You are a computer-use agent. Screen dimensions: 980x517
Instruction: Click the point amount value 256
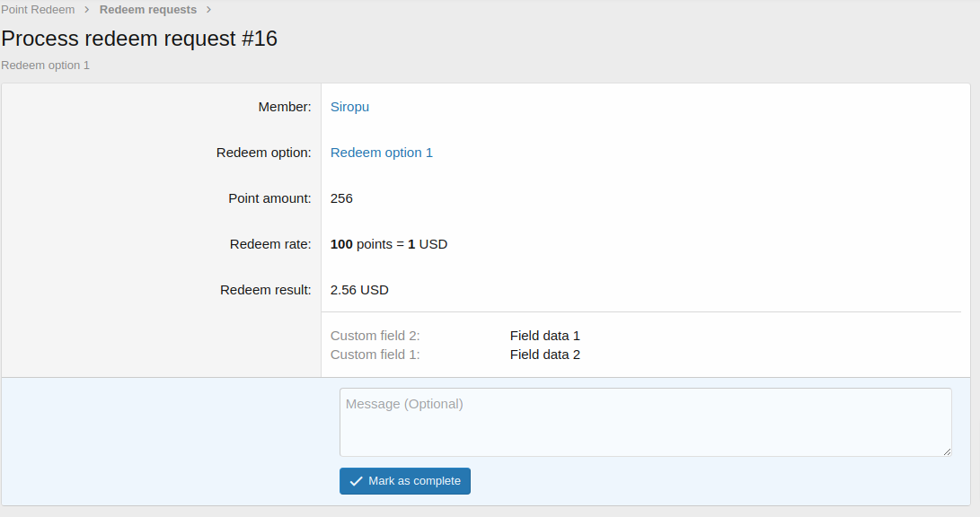341,198
